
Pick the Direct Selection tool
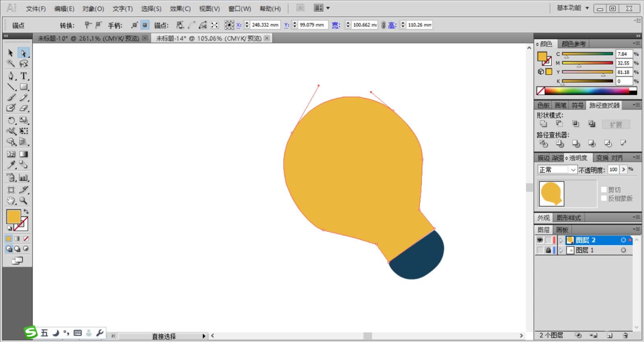[x=23, y=53]
